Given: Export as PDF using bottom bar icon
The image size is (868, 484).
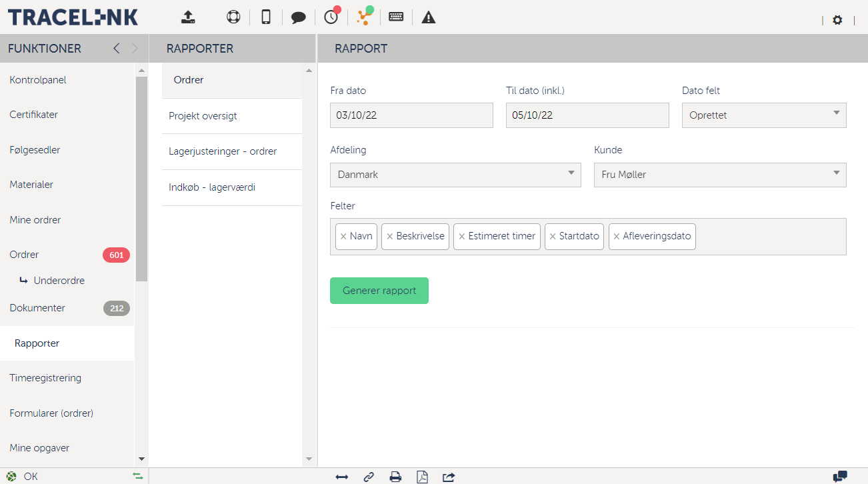Looking at the screenshot, I should pos(422,477).
